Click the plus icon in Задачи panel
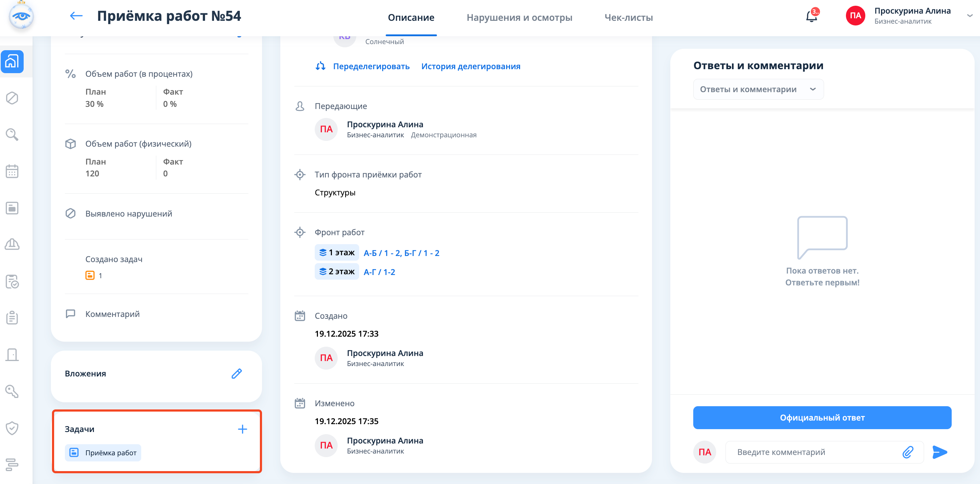The height and width of the screenshot is (484, 980). pos(242,429)
